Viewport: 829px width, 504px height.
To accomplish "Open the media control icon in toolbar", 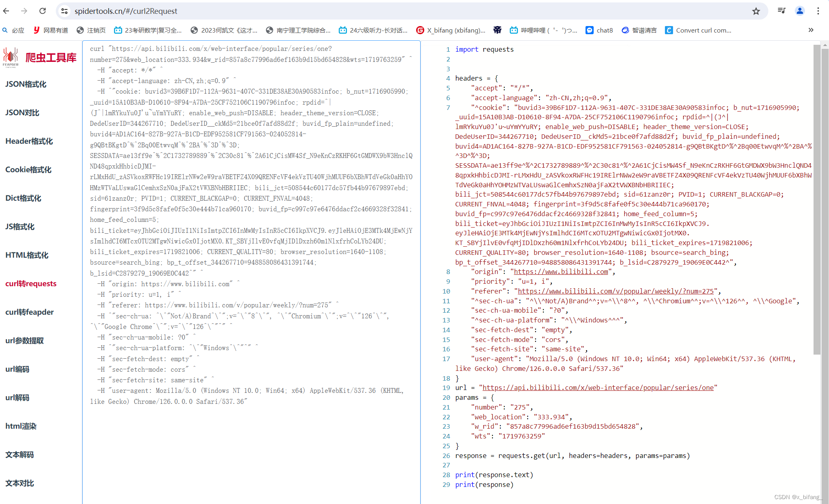I will tap(781, 11).
